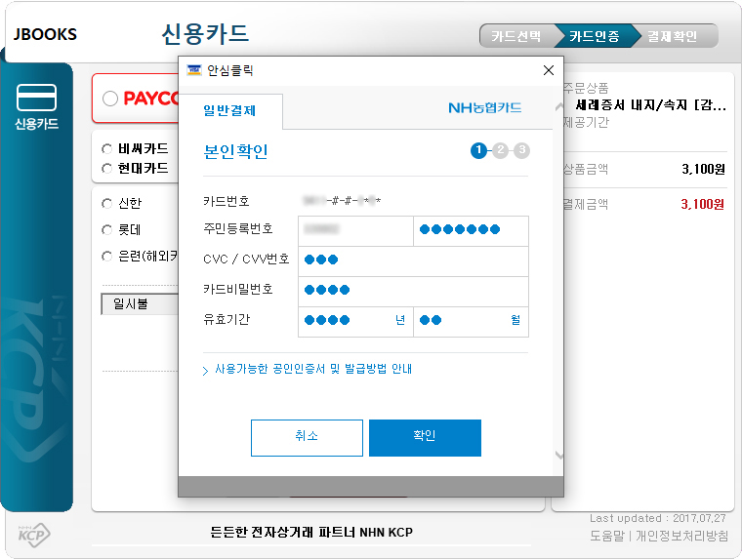The height and width of the screenshot is (560, 742).
Task: Click the 카드비밀번호 input field
Action: pos(413,292)
